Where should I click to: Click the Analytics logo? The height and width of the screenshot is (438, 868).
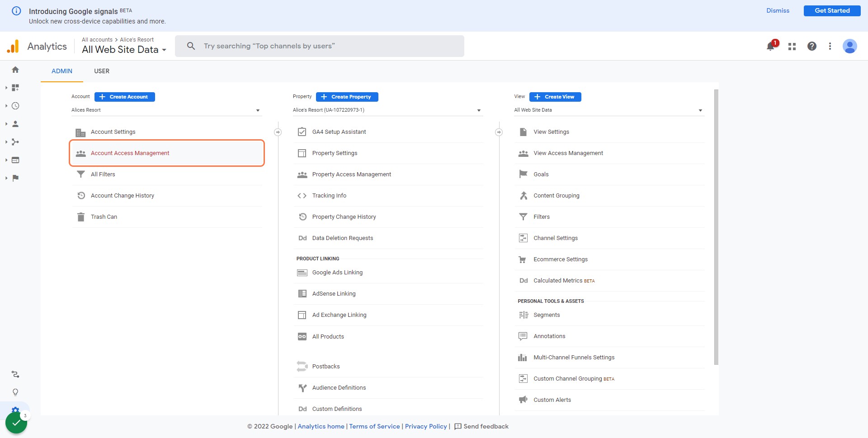click(13, 46)
